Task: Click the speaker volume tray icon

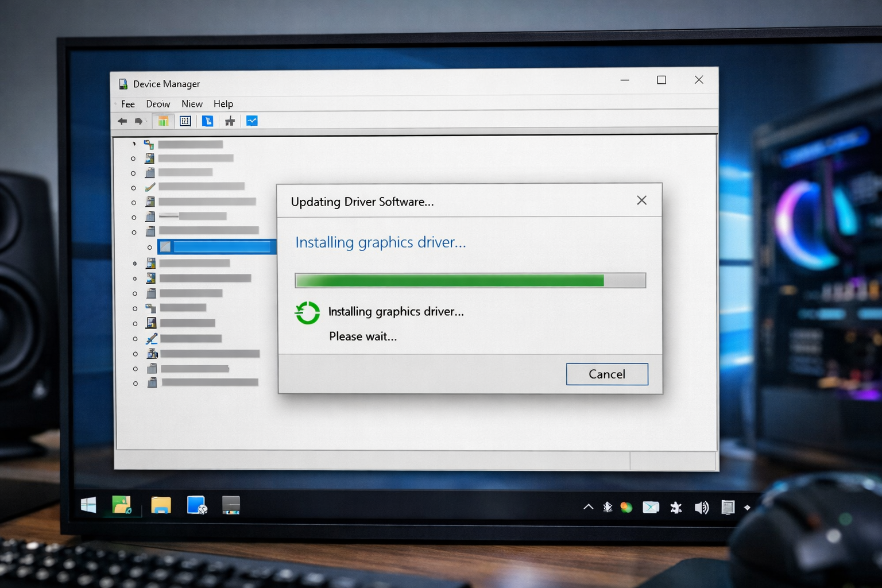Action: tap(701, 508)
